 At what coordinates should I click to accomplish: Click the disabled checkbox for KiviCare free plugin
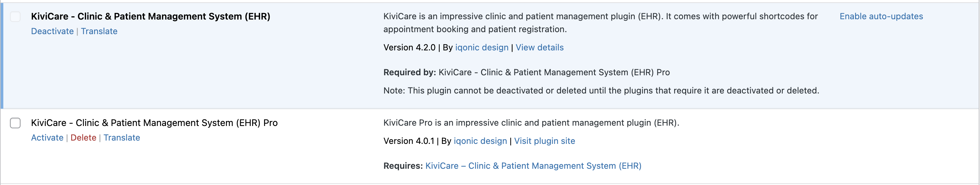point(15,17)
